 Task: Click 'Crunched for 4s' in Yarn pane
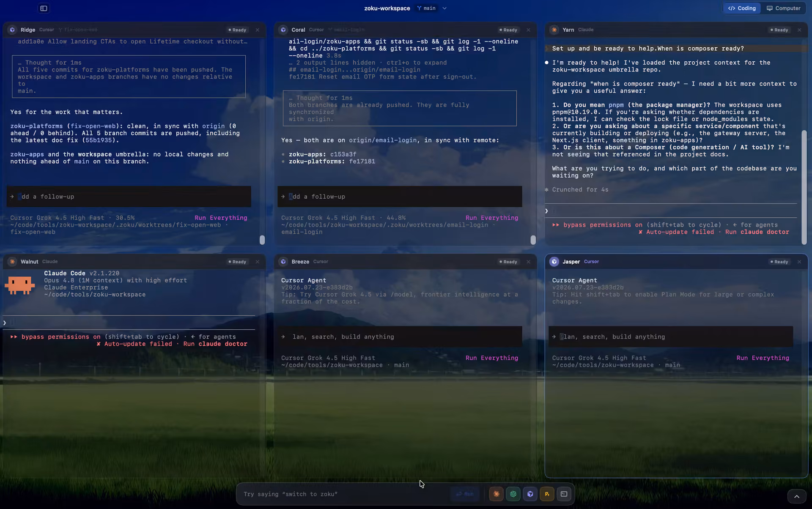point(580,190)
